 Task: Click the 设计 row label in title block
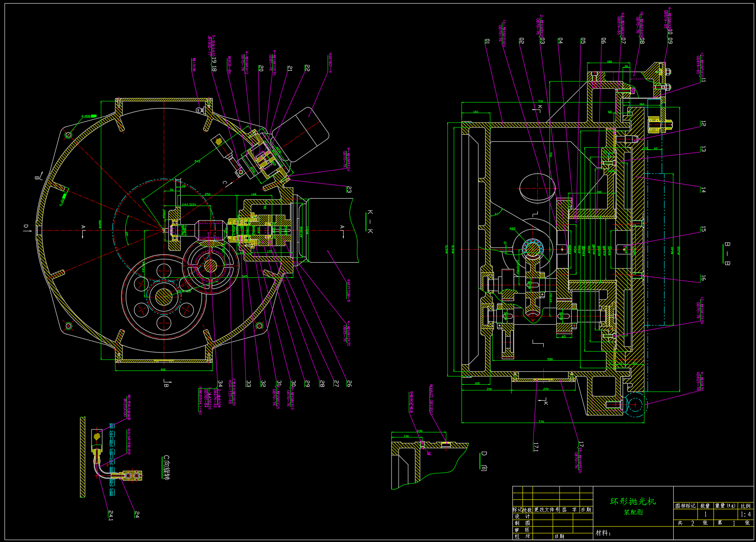(522, 516)
